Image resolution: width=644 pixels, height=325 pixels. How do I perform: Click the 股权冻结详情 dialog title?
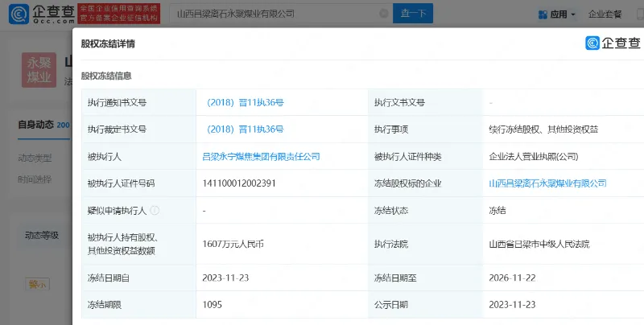pos(108,45)
